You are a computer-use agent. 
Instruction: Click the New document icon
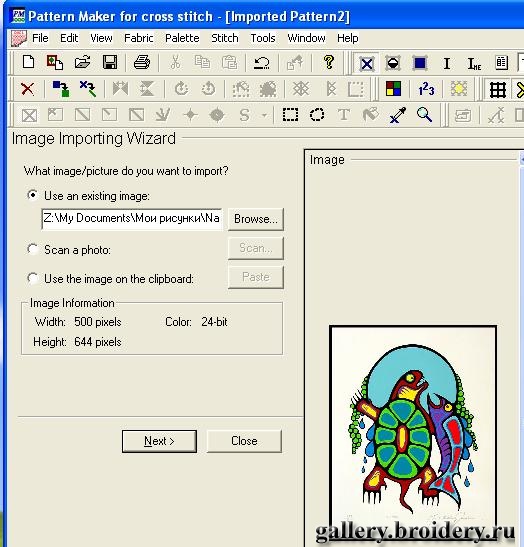coord(28,62)
